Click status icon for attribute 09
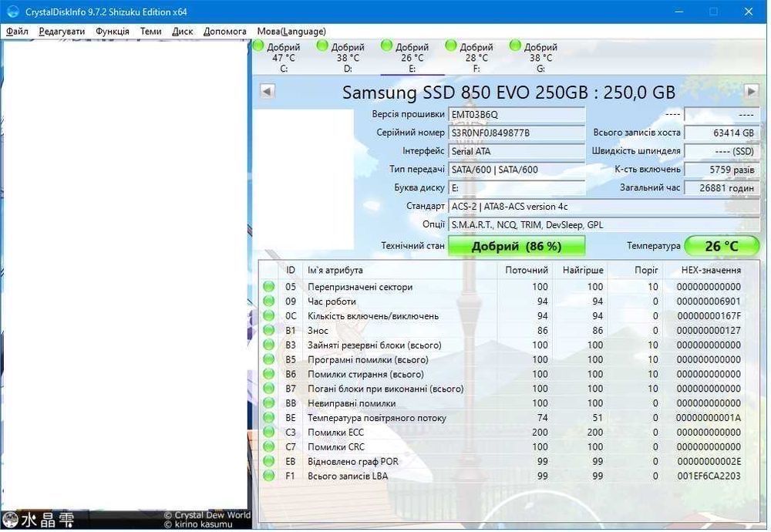771x532 pixels. 268,301
